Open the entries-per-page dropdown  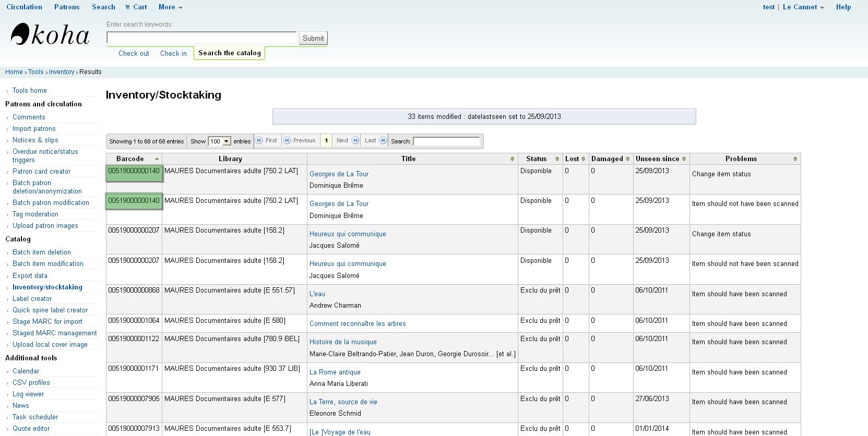point(219,141)
